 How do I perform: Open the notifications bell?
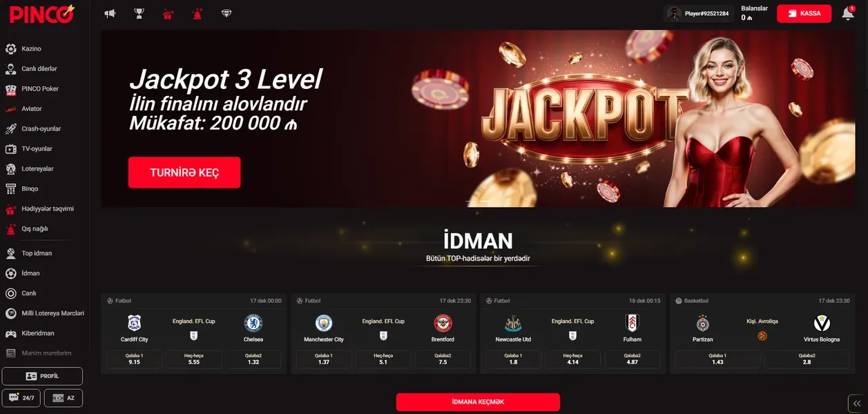[x=848, y=13]
